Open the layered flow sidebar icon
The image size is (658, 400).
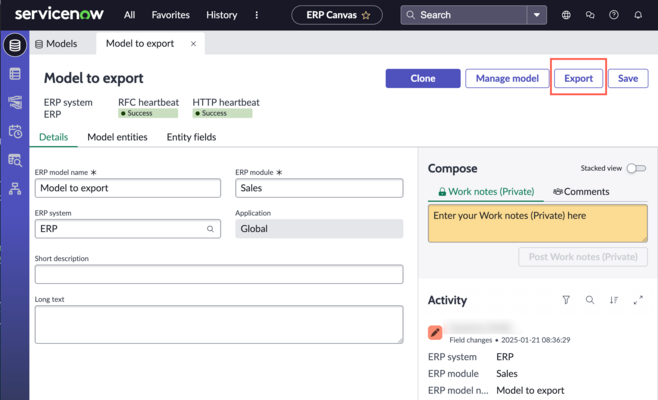15,102
